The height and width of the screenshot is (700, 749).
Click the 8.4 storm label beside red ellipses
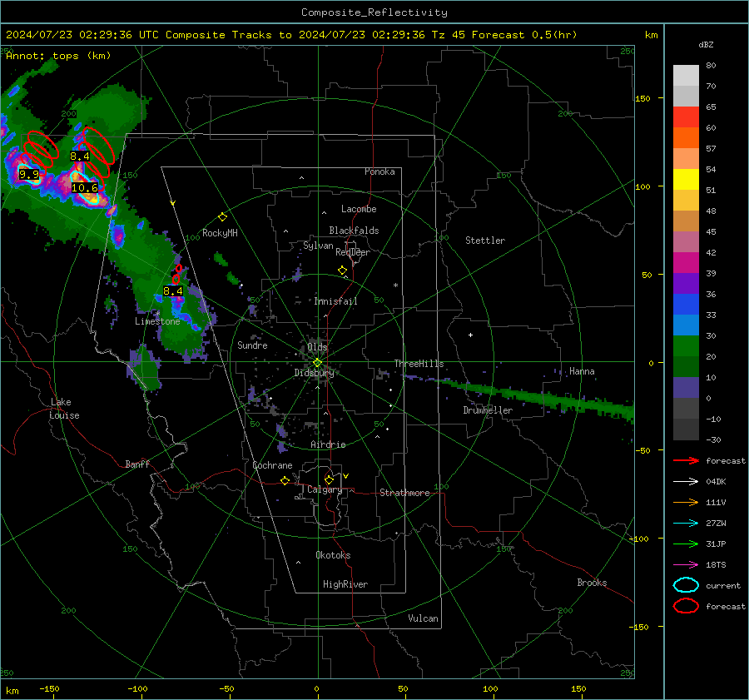[80, 156]
